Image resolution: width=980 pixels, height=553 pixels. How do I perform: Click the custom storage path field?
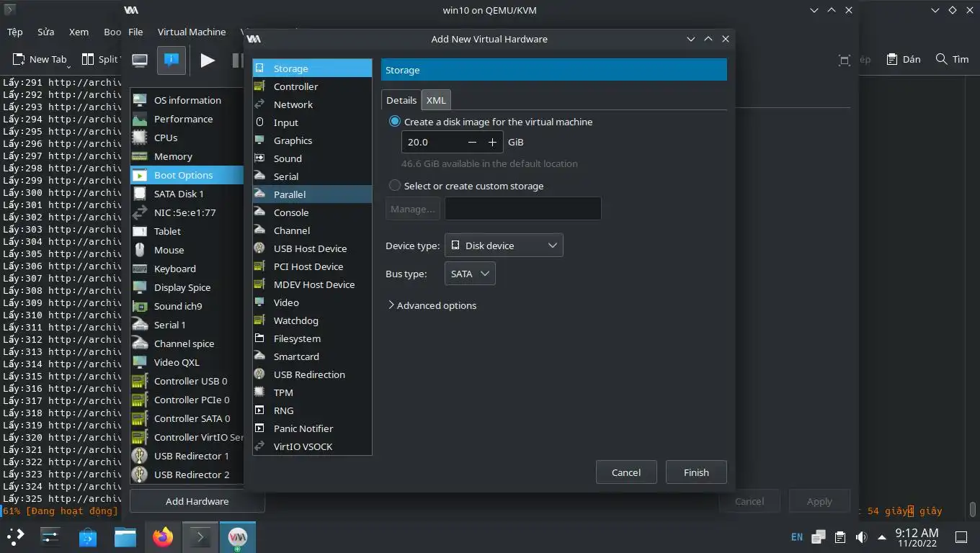click(522, 209)
